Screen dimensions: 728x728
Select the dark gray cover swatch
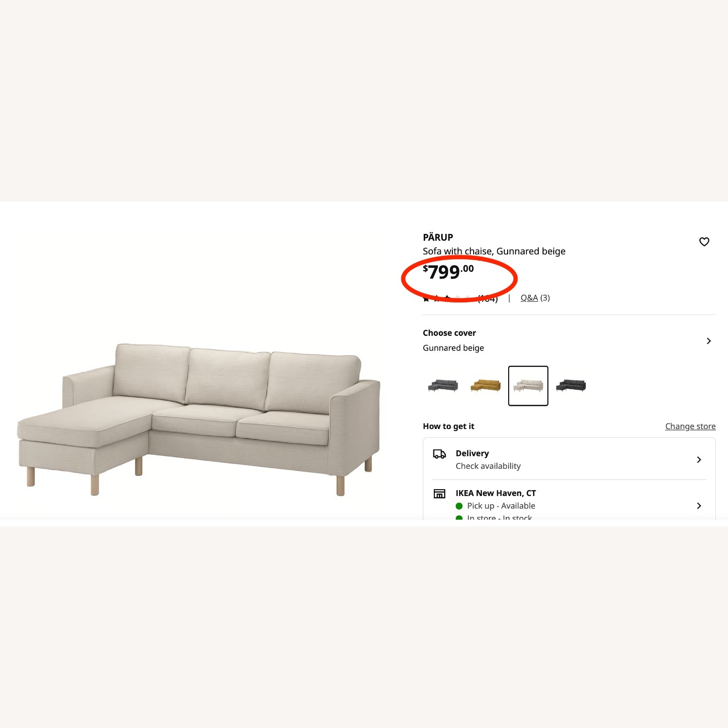tap(571, 386)
